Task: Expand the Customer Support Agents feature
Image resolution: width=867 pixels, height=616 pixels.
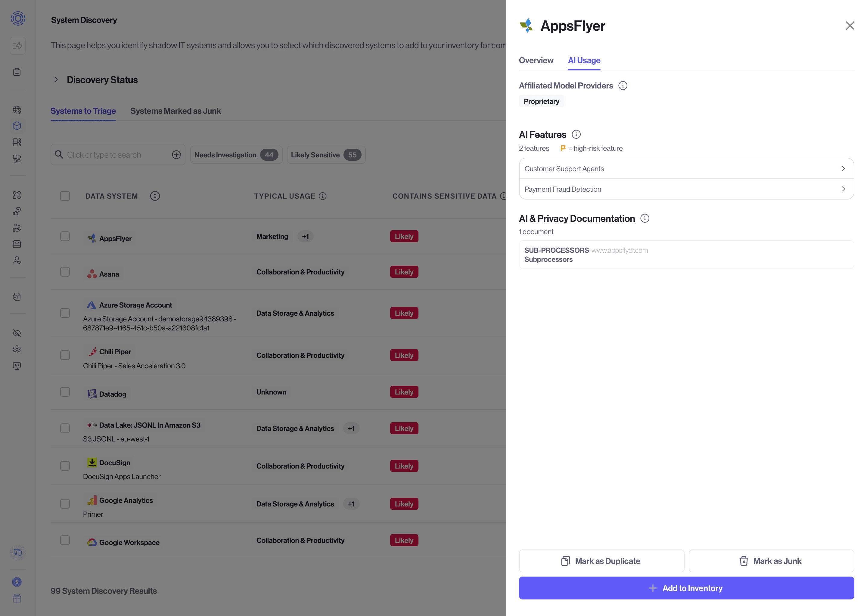Action: pyautogui.click(x=686, y=169)
